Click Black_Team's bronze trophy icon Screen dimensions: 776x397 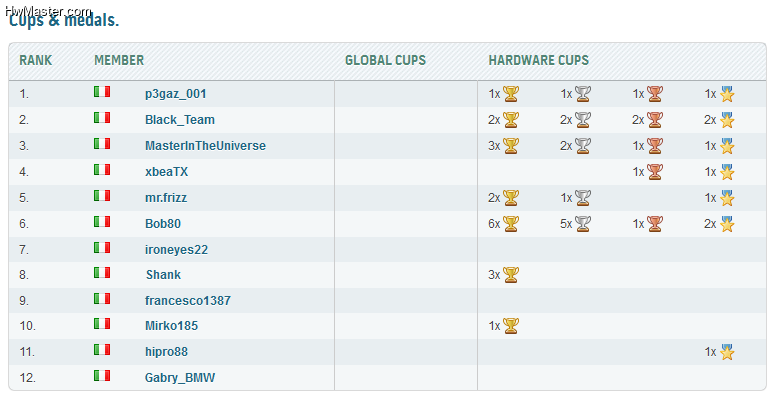(655, 120)
